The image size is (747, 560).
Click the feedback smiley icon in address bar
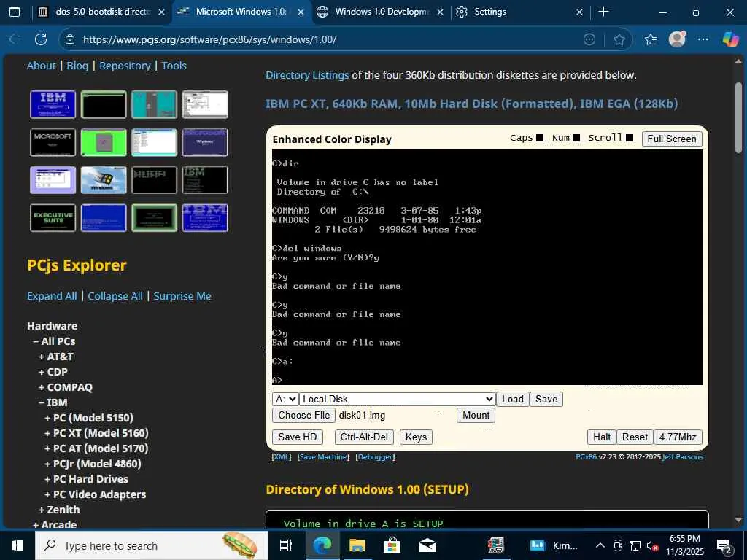point(589,39)
